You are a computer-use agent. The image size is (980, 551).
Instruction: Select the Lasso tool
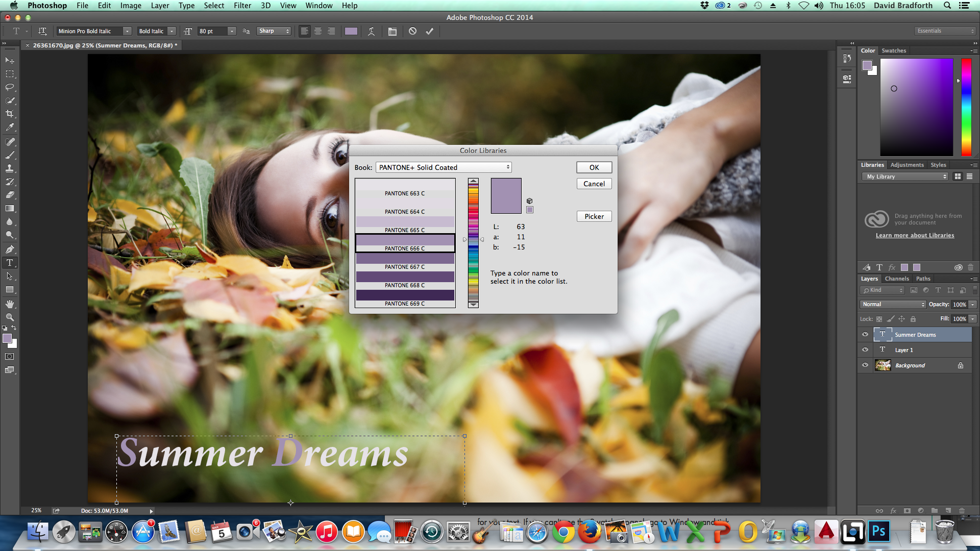click(10, 87)
